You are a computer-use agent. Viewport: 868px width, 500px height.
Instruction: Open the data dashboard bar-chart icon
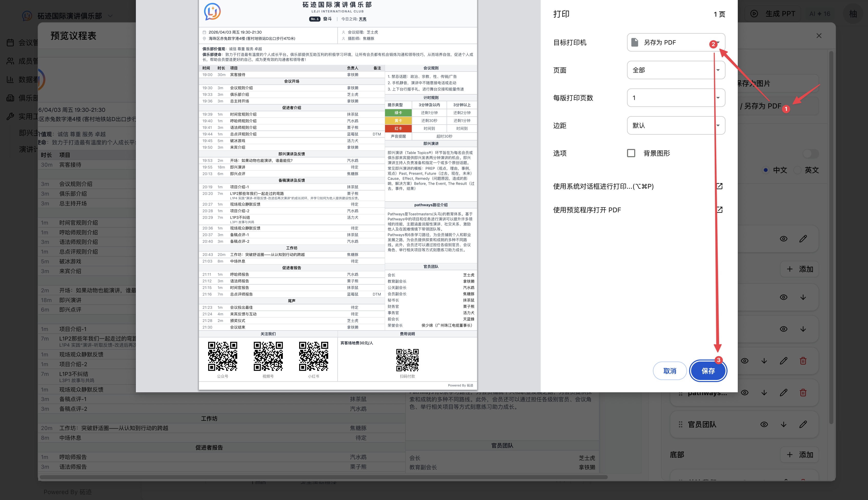pos(10,80)
